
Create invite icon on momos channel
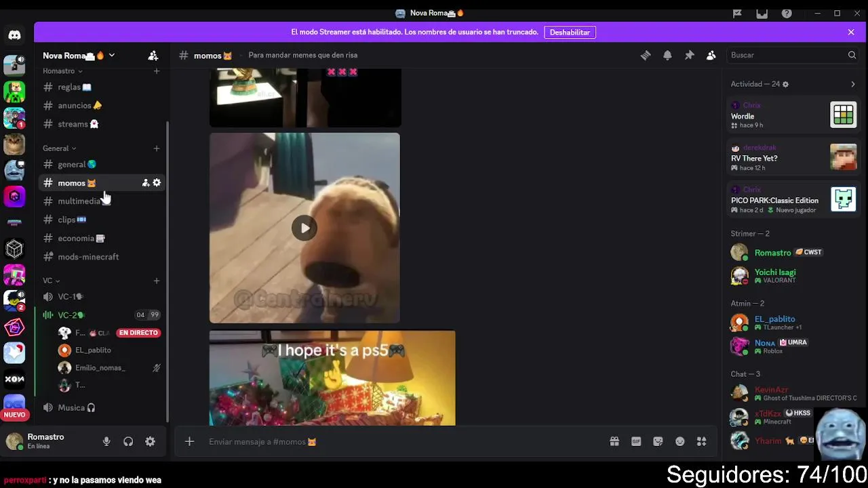coord(146,183)
